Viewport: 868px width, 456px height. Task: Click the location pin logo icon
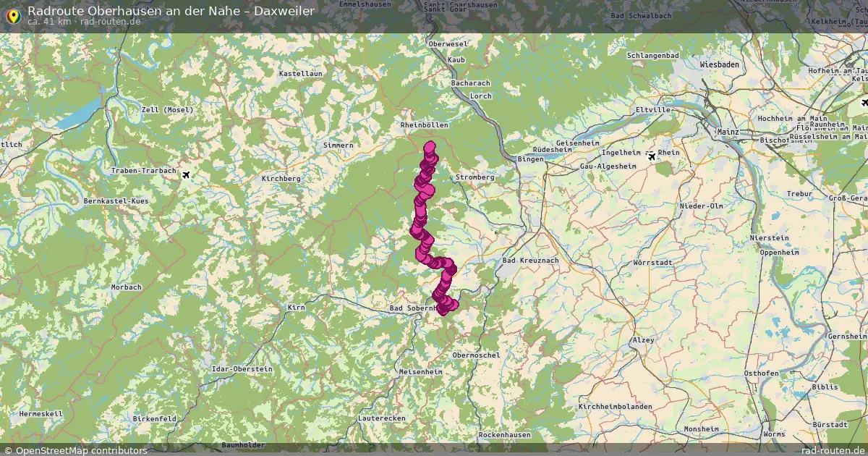(x=12, y=15)
